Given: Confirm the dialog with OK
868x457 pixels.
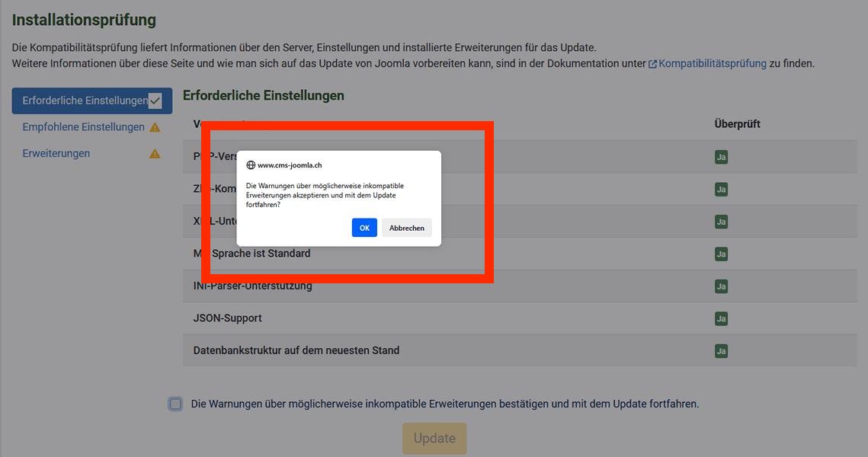Looking at the screenshot, I should click(364, 227).
